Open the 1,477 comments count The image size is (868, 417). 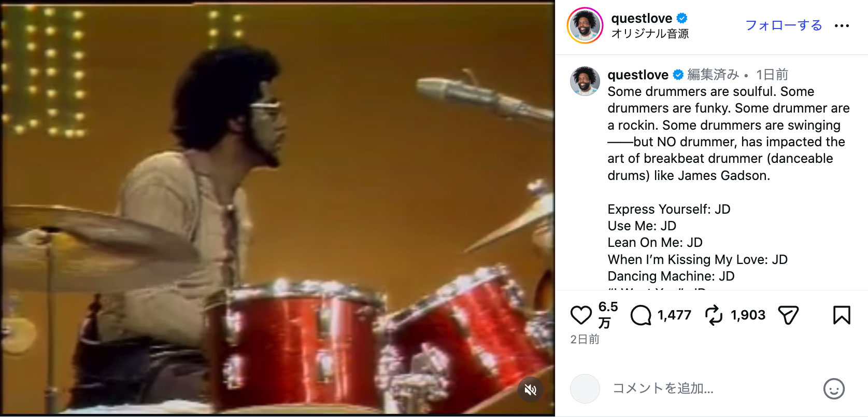point(674,315)
